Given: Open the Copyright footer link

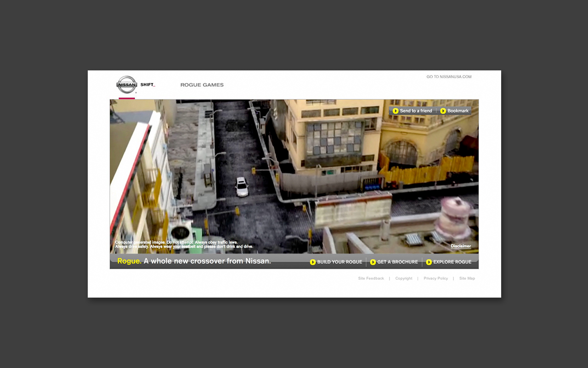Looking at the screenshot, I should click(404, 278).
